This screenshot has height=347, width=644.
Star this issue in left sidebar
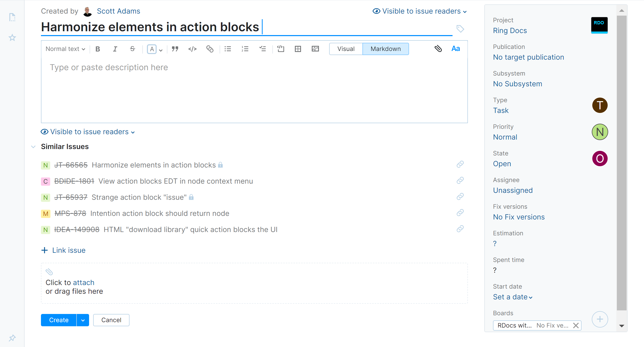point(12,38)
